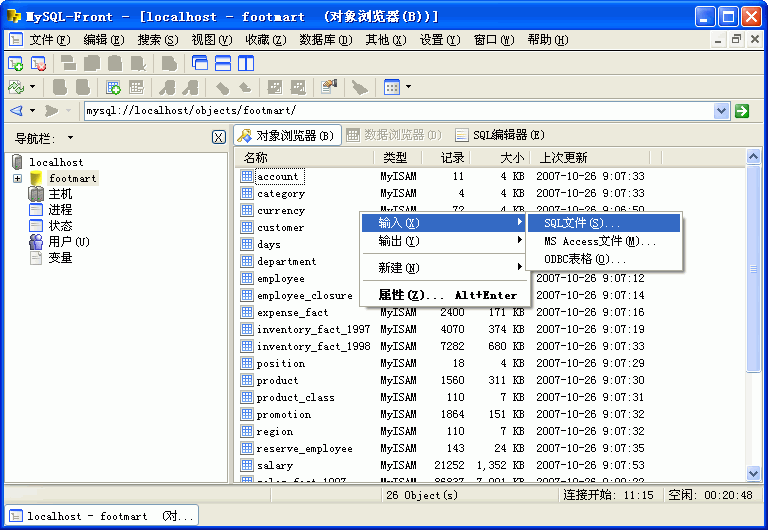Viewport: 768px width, 530px height.
Task: Open the 设置 menu
Action: click(440, 40)
